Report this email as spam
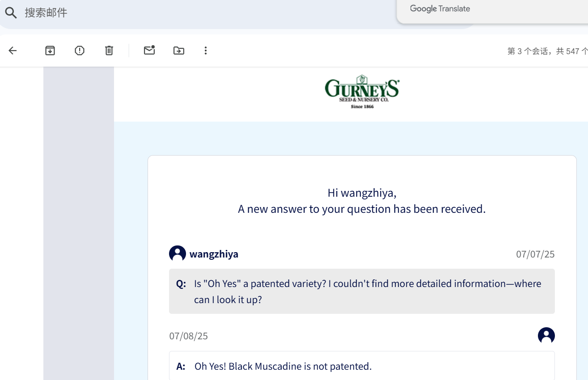This screenshot has width=588, height=380. click(80, 51)
